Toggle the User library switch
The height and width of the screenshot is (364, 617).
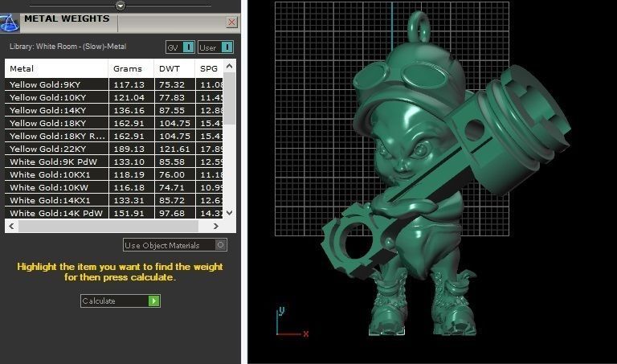click(x=215, y=47)
